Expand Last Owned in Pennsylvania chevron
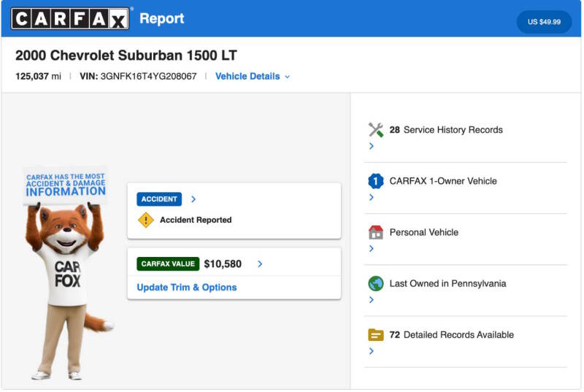Image resolution: width=584 pixels, height=392 pixels. (x=371, y=300)
